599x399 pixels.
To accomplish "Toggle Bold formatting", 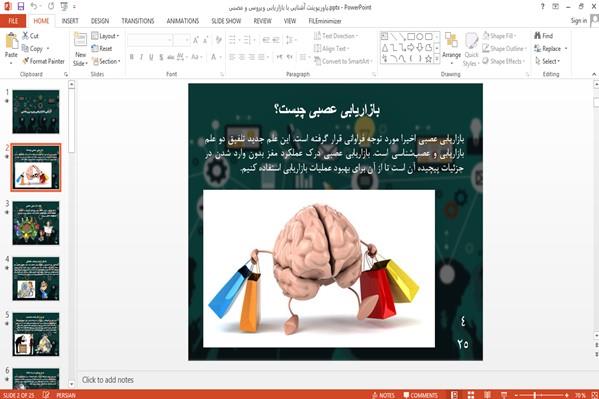I will [x=131, y=57].
